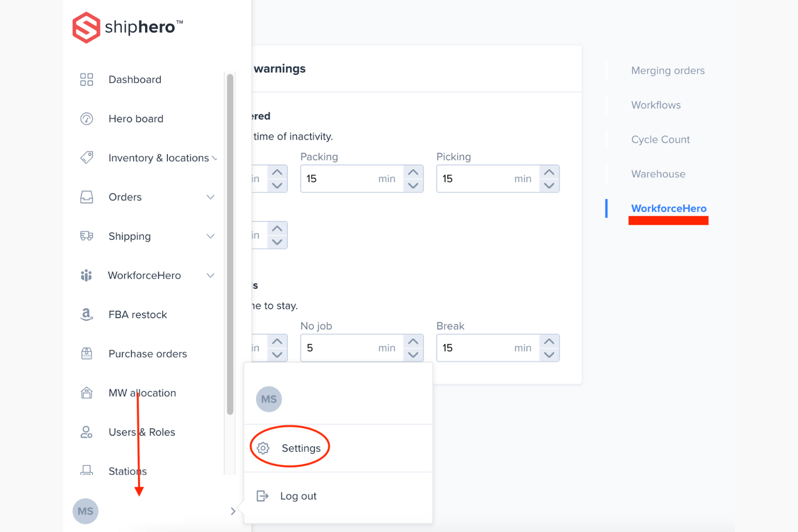Click the Shipping truck icon

[86, 236]
